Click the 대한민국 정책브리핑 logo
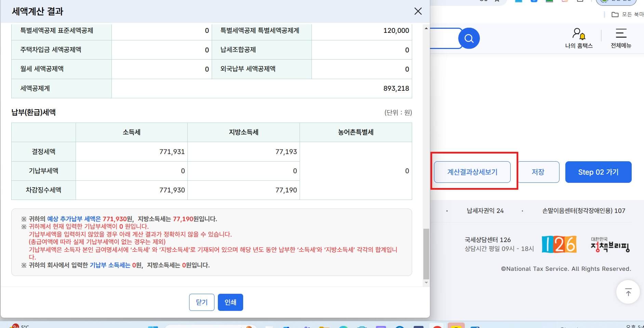The height and width of the screenshot is (328, 644). tap(611, 244)
